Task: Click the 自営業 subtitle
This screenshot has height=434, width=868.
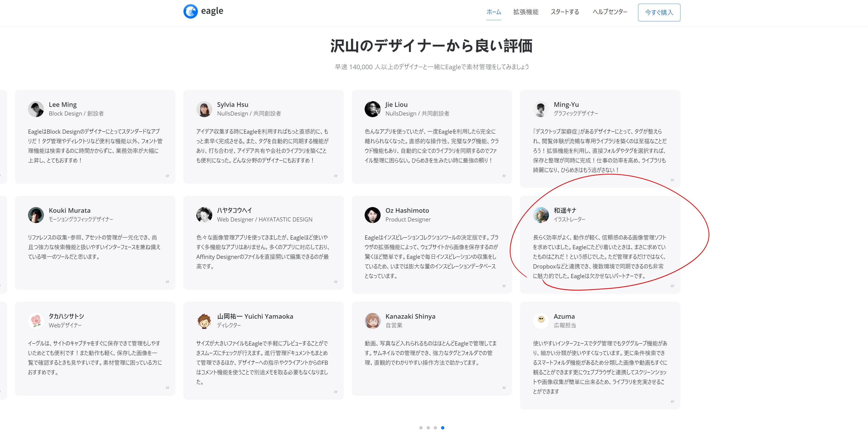Action: [394, 325]
